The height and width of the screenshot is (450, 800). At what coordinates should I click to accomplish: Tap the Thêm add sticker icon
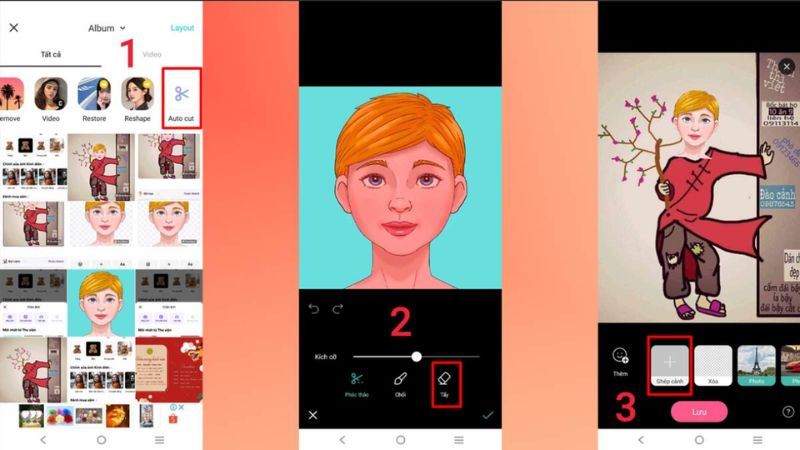coord(620,357)
